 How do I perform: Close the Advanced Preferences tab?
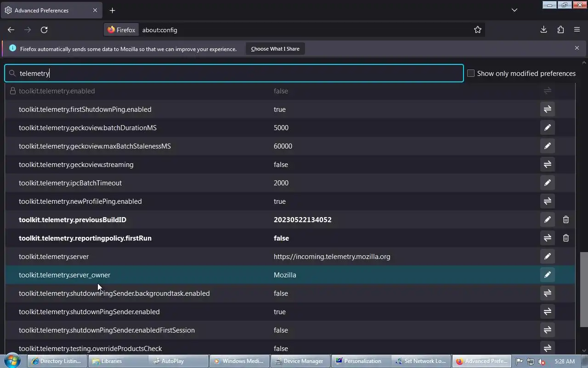click(95, 10)
